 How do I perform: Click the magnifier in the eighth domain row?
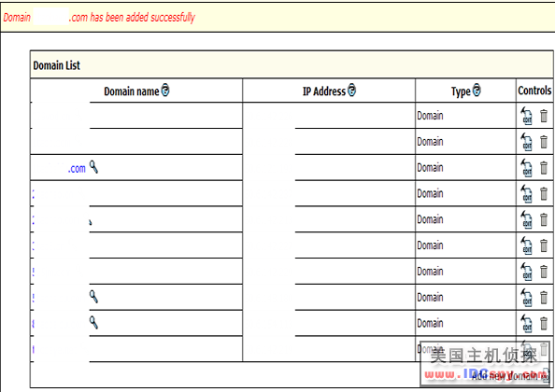(x=93, y=297)
